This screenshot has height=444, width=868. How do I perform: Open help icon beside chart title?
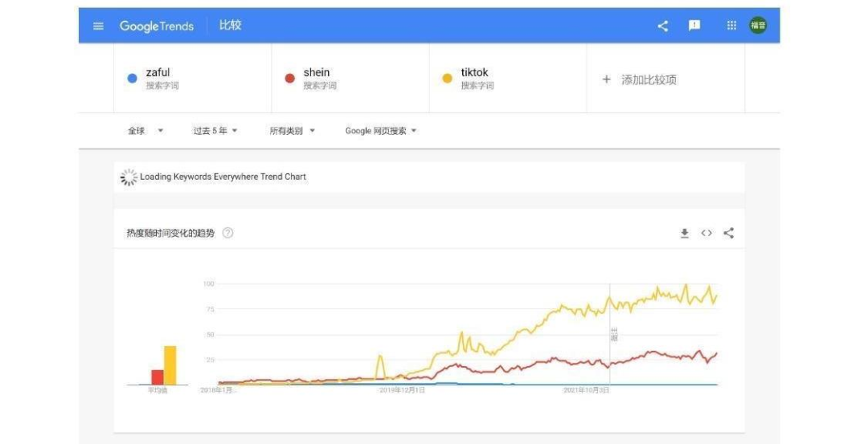pyautogui.click(x=227, y=234)
